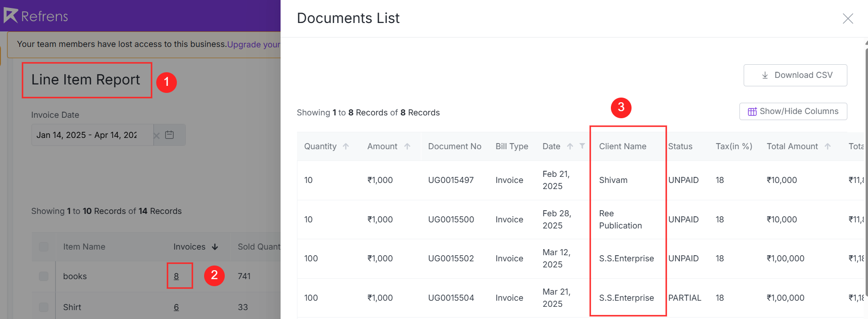Check the books row checkbox

click(x=44, y=276)
